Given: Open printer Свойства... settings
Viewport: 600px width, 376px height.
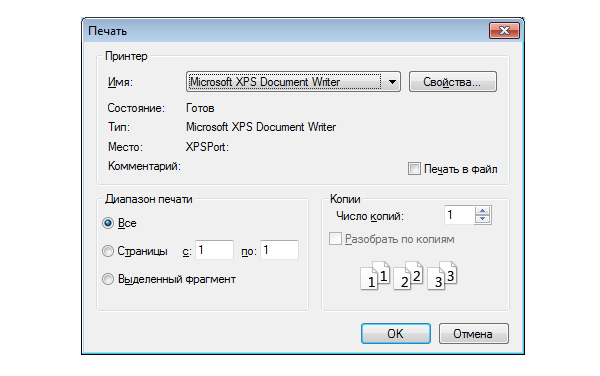Looking at the screenshot, I should pyautogui.click(x=453, y=81).
